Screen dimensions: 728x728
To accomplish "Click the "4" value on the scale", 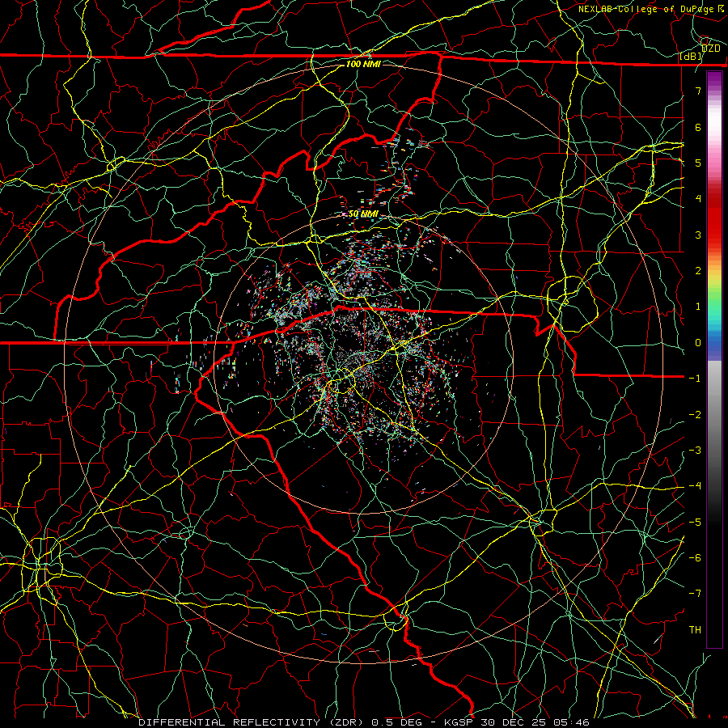I will 698,199.
